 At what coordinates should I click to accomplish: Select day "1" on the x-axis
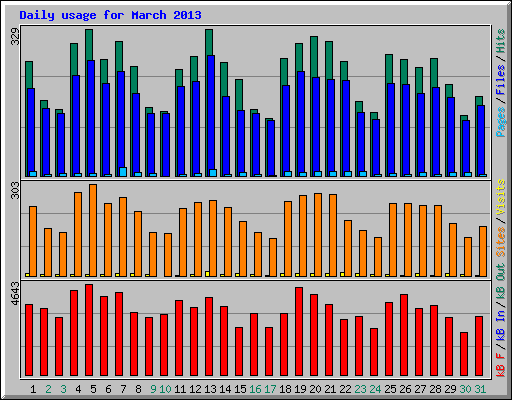coord(33,389)
